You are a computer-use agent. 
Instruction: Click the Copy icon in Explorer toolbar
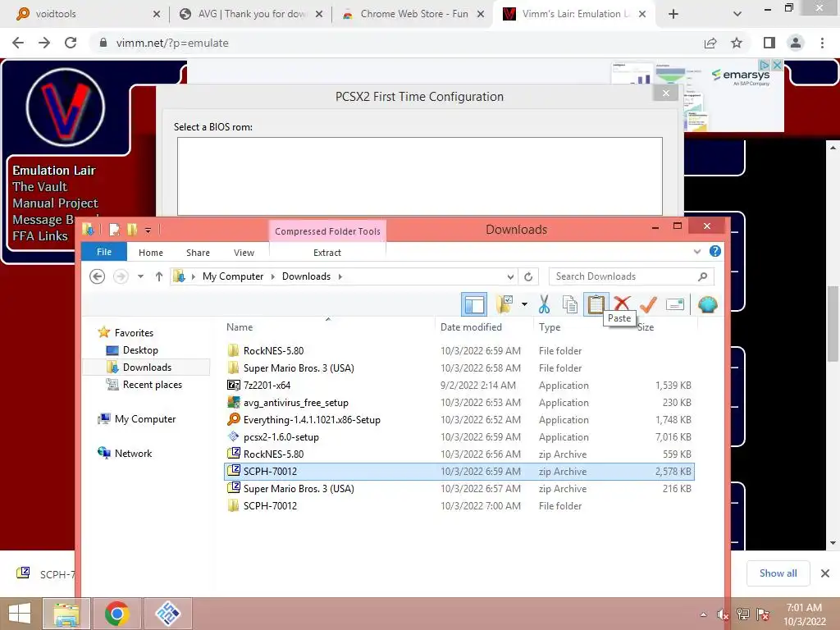click(x=569, y=304)
